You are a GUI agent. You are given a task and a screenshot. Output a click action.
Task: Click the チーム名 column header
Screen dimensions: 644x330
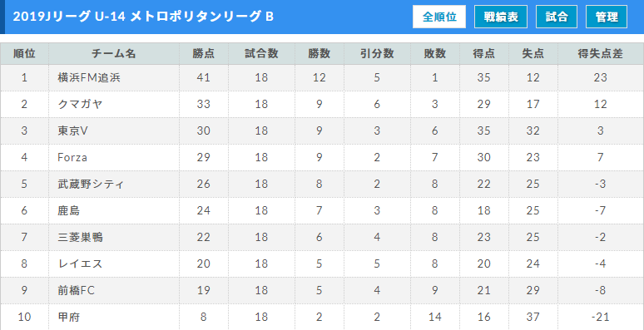(x=114, y=54)
